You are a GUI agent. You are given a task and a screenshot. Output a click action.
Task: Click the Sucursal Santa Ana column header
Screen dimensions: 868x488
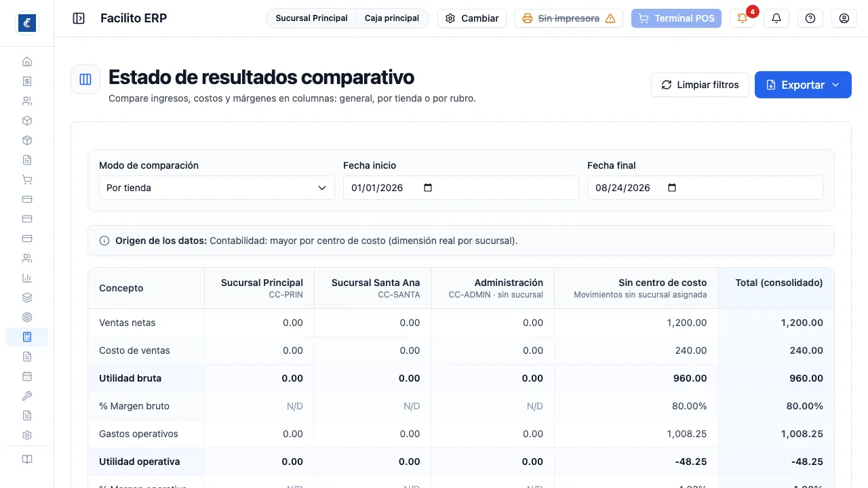tap(373, 288)
